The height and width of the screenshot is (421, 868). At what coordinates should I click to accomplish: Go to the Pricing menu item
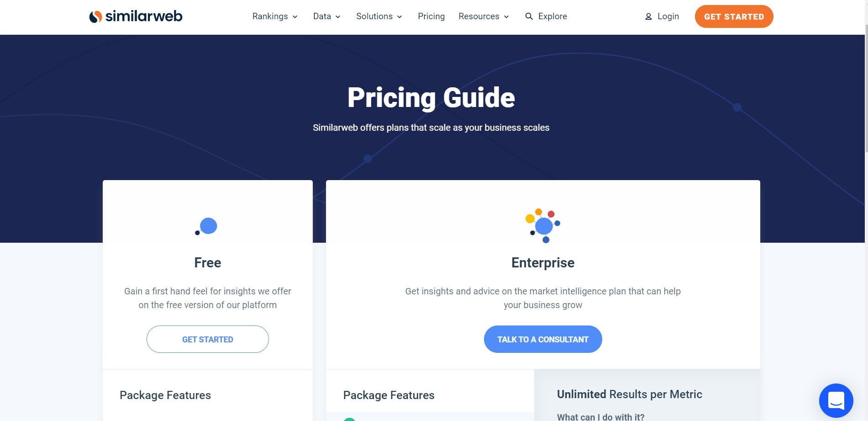pyautogui.click(x=431, y=16)
